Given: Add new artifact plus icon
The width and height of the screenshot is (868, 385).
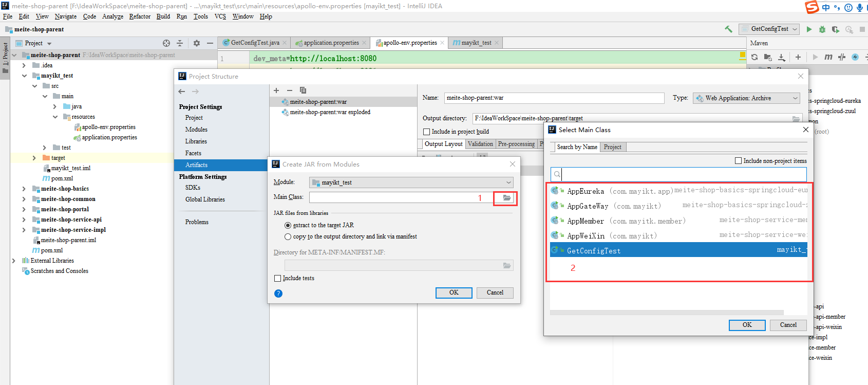Looking at the screenshot, I should click(x=276, y=90).
